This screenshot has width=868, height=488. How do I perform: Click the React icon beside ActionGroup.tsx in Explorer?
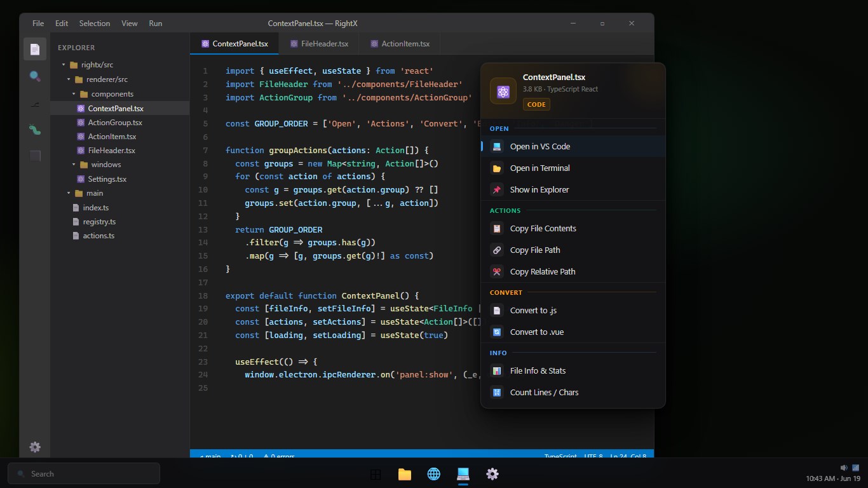81,123
